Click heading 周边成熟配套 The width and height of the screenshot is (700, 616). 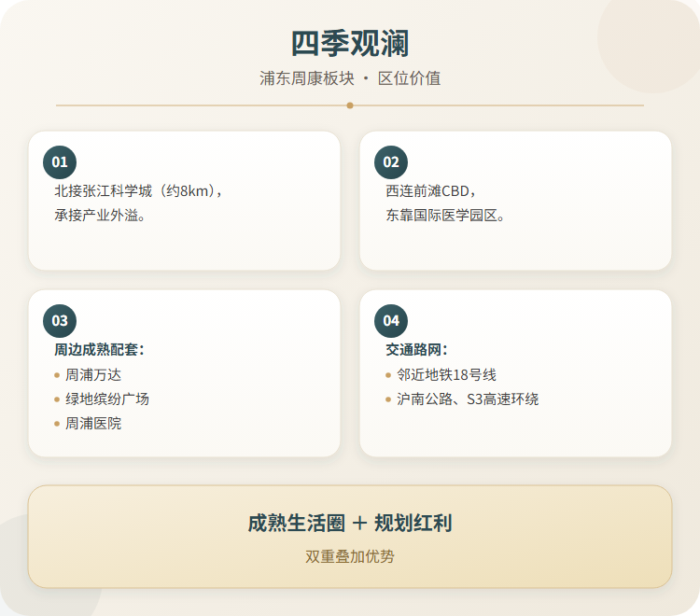pyautogui.click(x=96, y=349)
